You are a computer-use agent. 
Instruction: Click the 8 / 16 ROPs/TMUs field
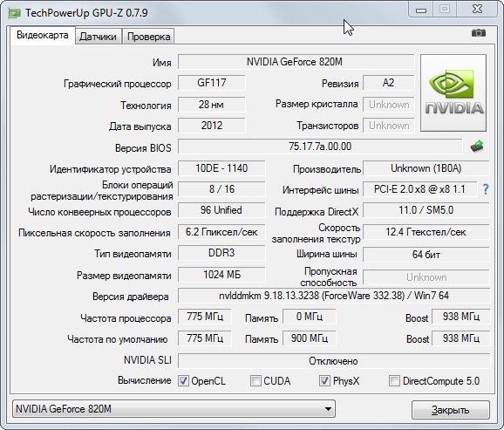221,189
